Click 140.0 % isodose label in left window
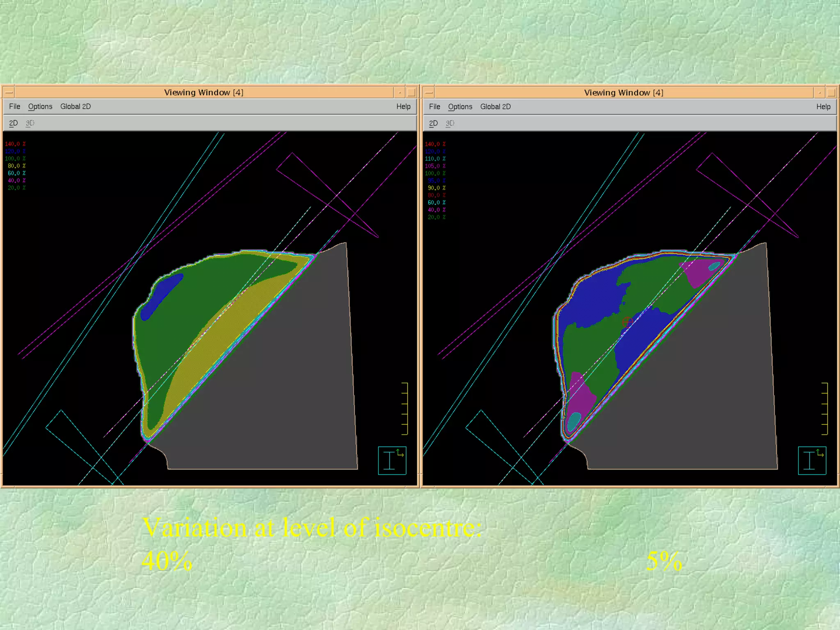Image resolution: width=840 pixels, height=630 pixels. (x=16, y=144)
